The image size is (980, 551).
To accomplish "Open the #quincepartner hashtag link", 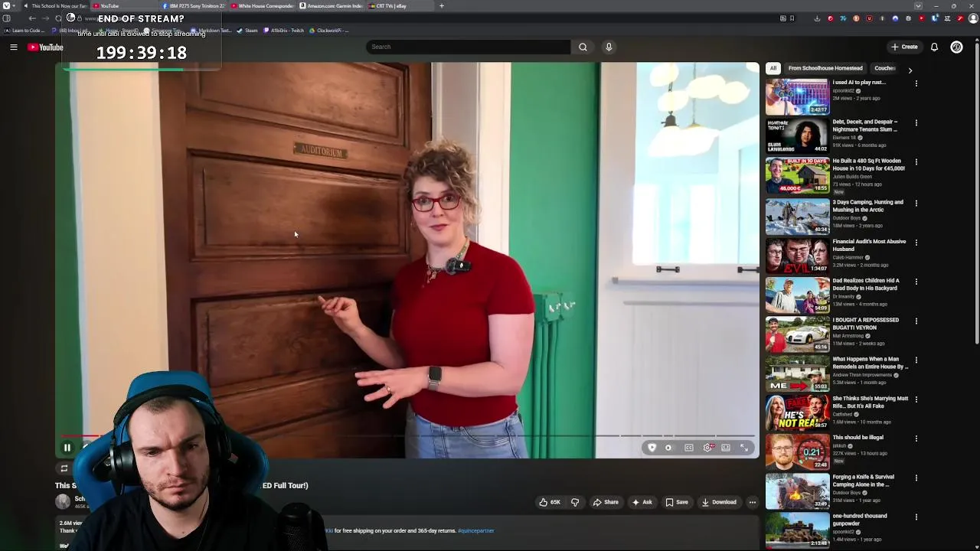I will (476, 530).
